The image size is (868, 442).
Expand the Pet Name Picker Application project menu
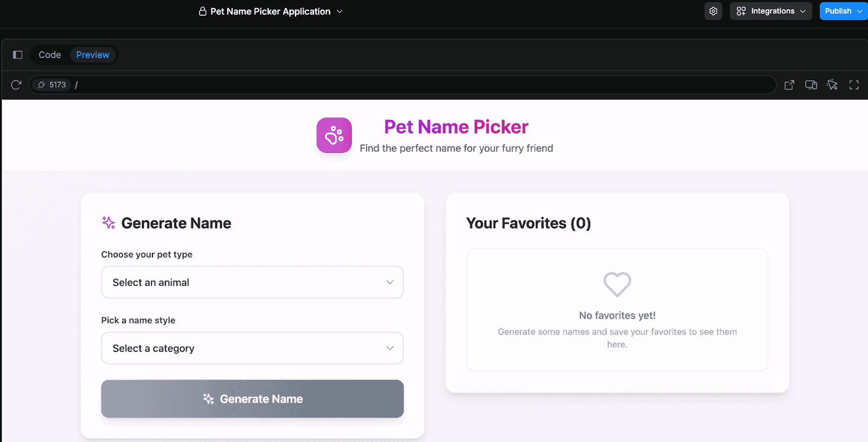pos(271,11)
